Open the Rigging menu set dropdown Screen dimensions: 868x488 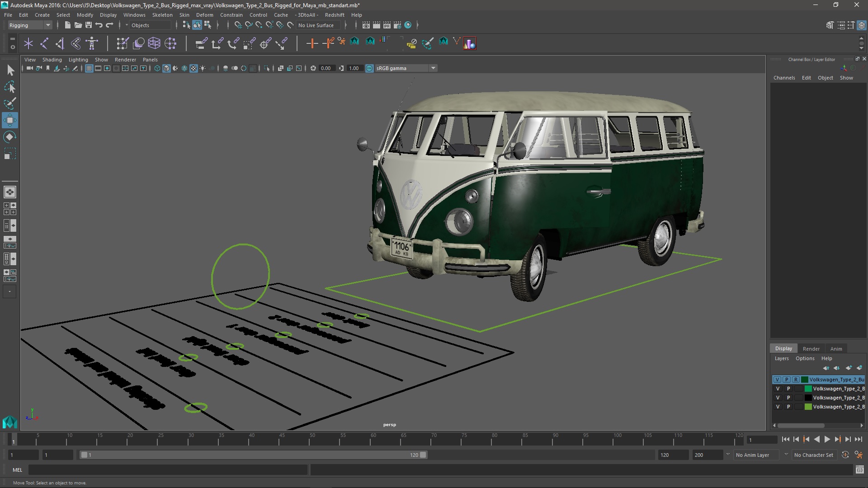click(30, 25)
